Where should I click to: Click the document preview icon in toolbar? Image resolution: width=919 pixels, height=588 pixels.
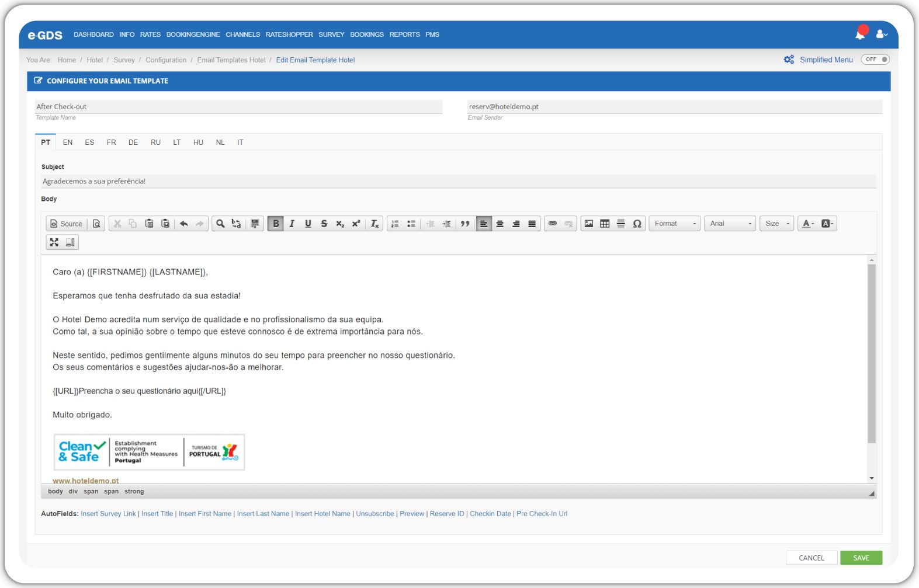coord(97,224)
